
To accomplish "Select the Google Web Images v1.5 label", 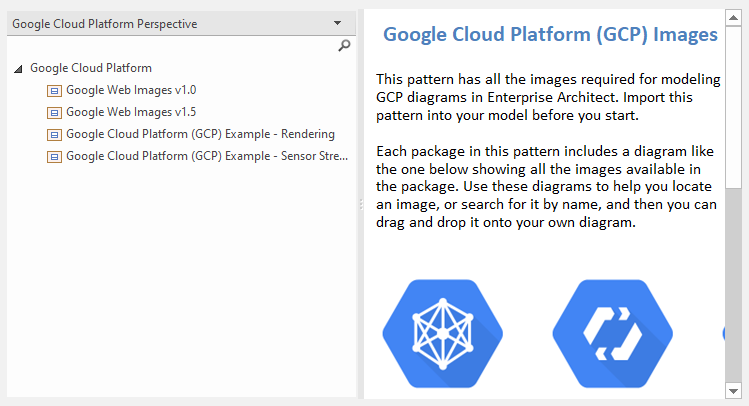I will pyautogui.click(x=131, y=112).
